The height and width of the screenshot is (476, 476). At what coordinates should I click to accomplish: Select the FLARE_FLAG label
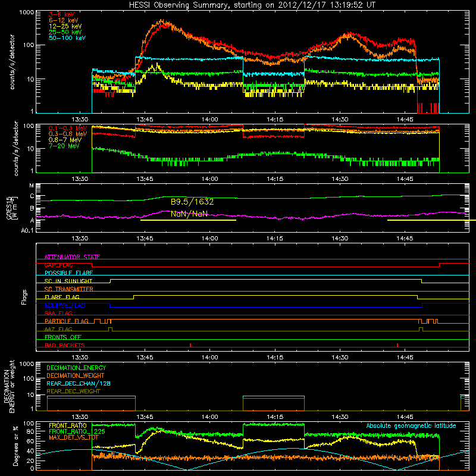[62, 297]
